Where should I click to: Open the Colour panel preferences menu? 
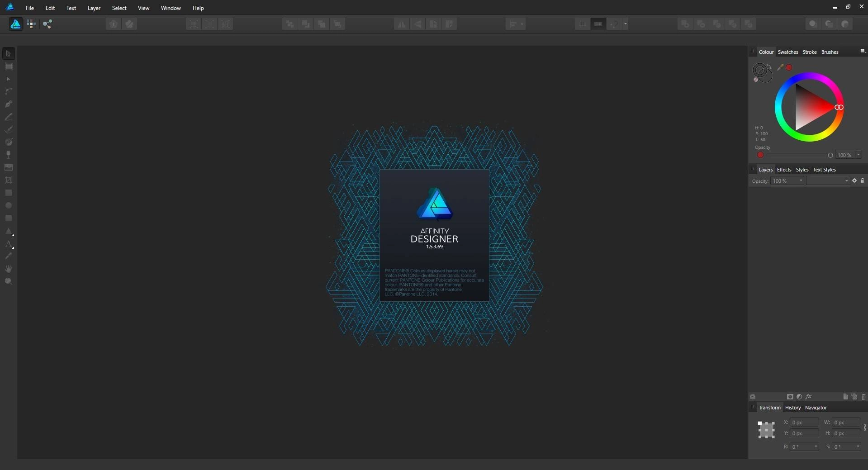click(863, 51)
